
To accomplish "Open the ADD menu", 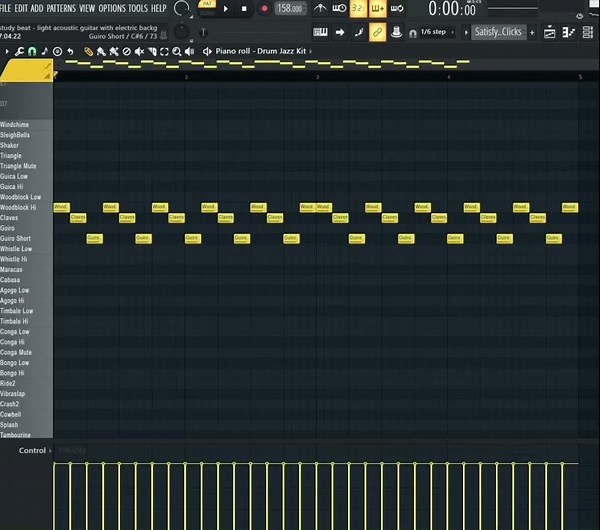I will coord(37,8).
